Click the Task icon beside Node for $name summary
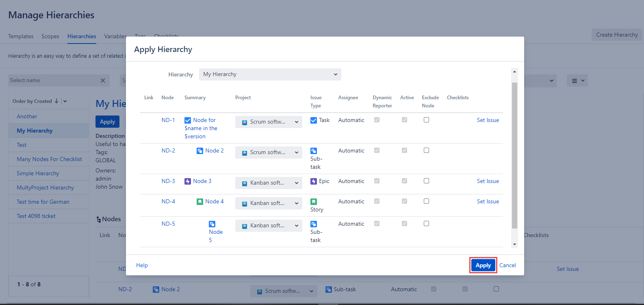This screenshot has width=644, height=305. 188,120
